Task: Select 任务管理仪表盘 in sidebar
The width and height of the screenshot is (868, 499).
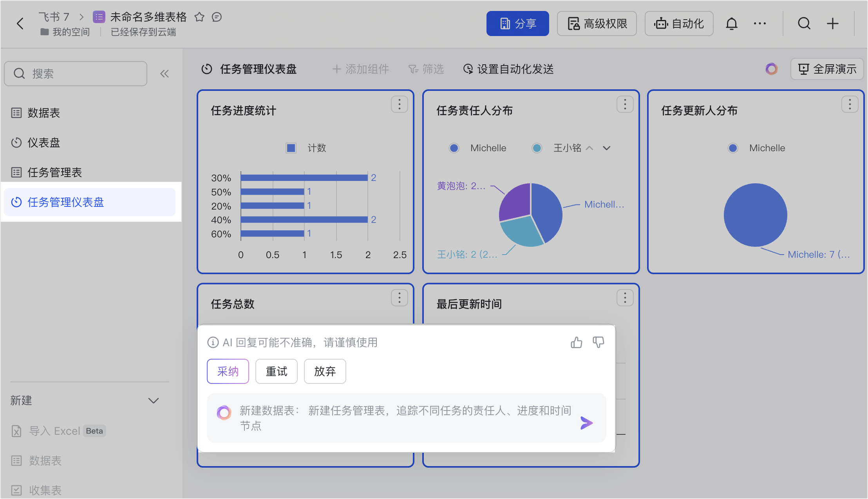Action: [89, 202]
